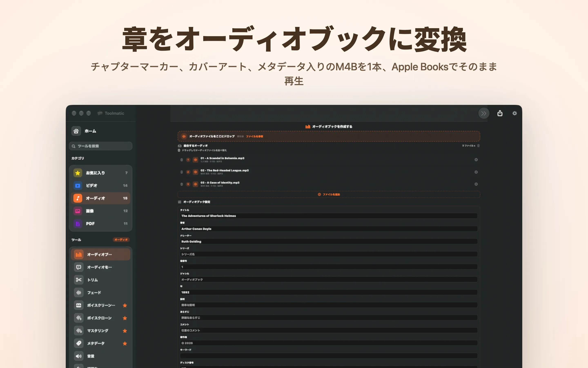Click the copyright field showing 2026

tap(329, 343)
